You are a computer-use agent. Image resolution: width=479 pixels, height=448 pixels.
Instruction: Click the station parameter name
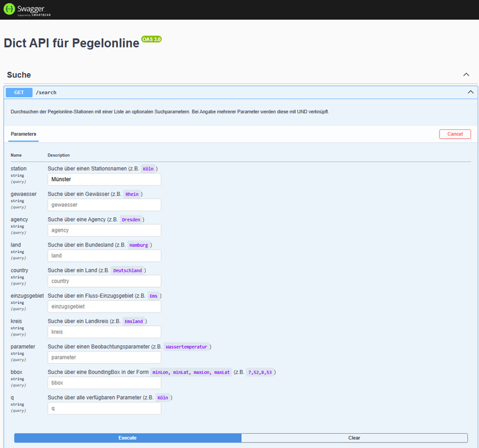19,168
